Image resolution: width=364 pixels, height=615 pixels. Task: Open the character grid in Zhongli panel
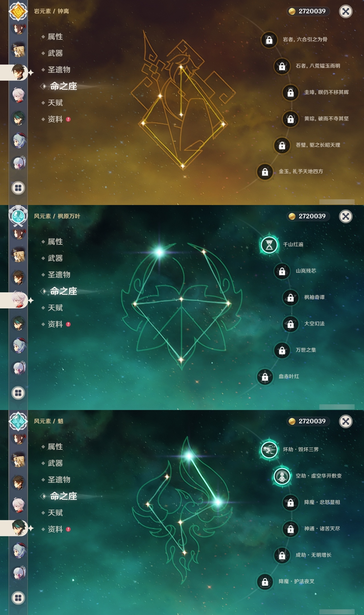click(18, 188)
